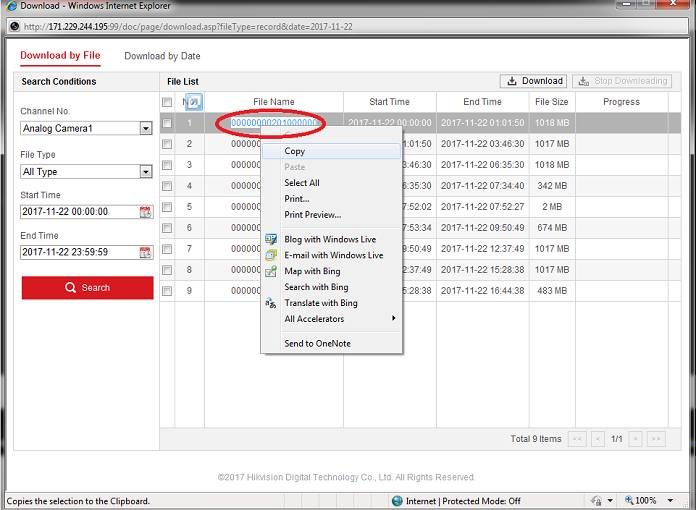Go to the next page arrow
The image size is (696, 510).
click(x=636, y=439)
